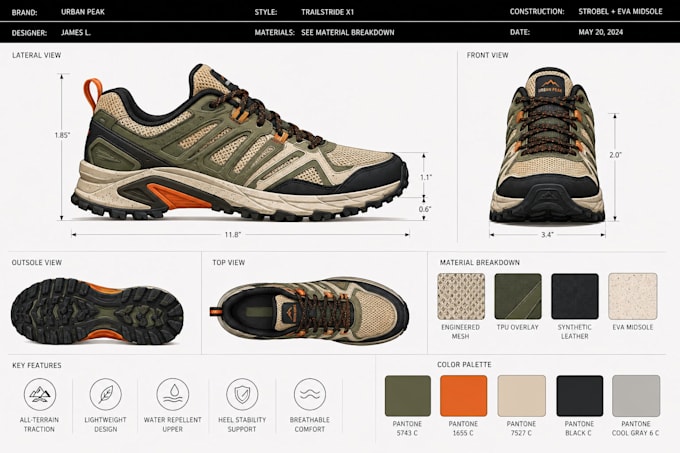Select the Pantone Black C swatch
Image resolution: width=680 pixels, height=453 pixels.
580,396
